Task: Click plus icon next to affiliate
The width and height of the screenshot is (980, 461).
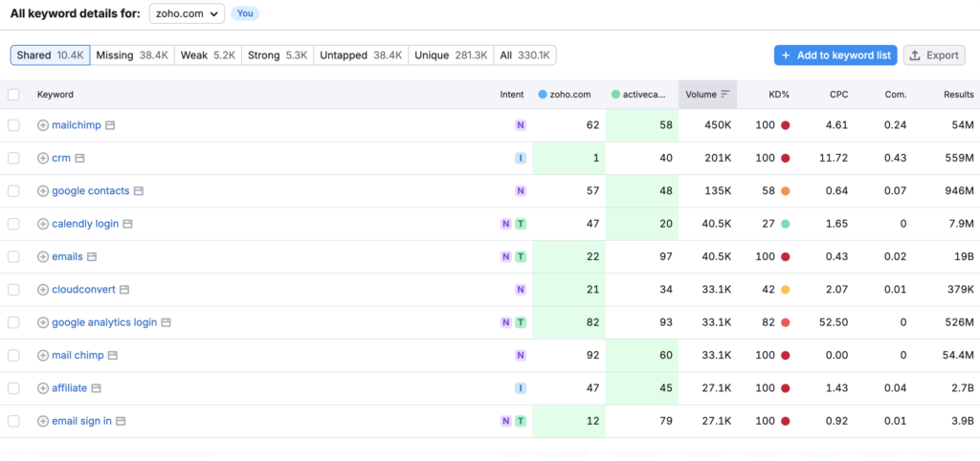Action: pos(43,388)
